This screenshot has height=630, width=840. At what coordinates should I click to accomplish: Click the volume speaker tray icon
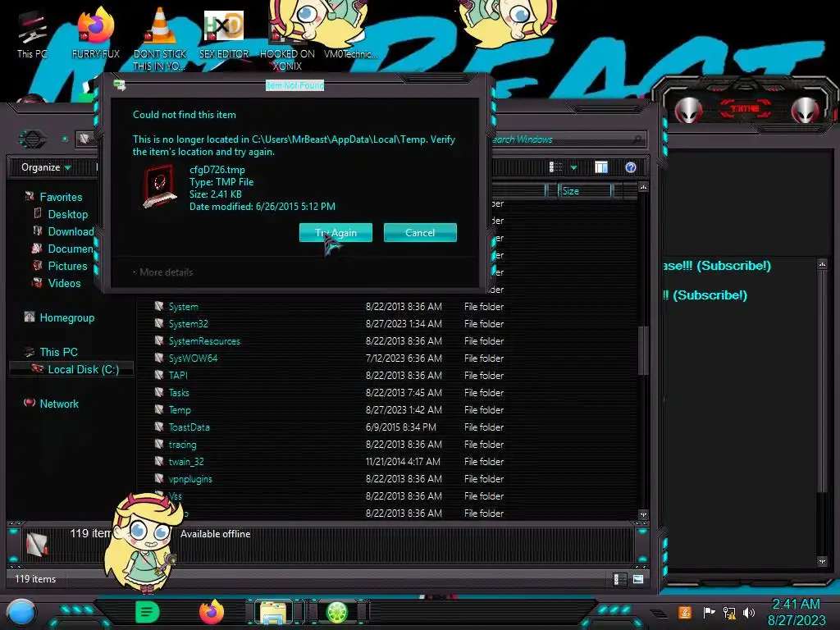(748, 612)
